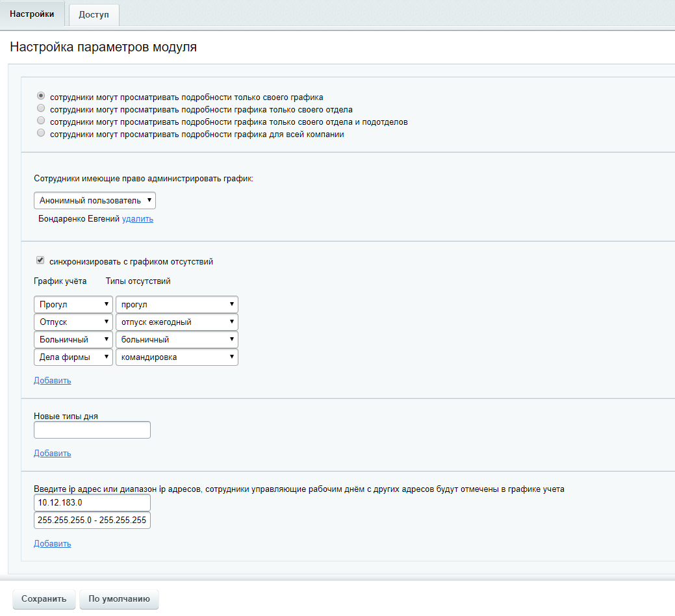Viewport: 675px width, 616px height.
Task: Open the командировка absence type dropdown
Action: coord(177,357)
